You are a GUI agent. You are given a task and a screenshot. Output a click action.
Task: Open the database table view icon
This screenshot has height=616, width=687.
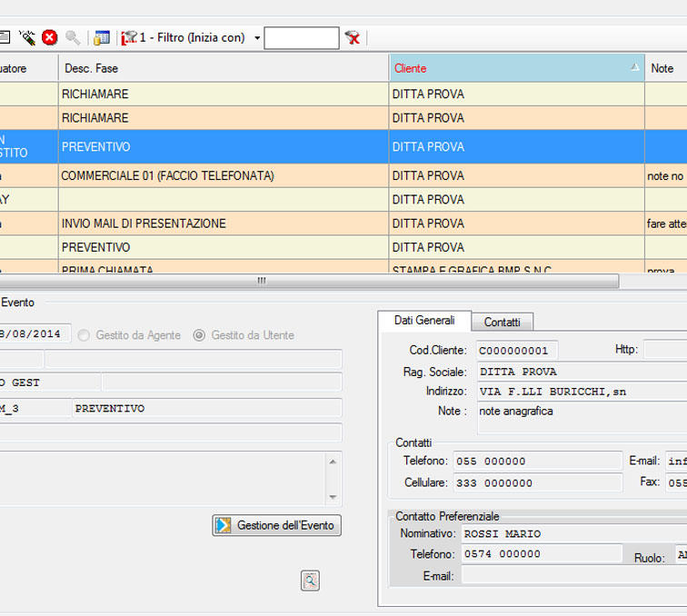(x=102, y=38)
